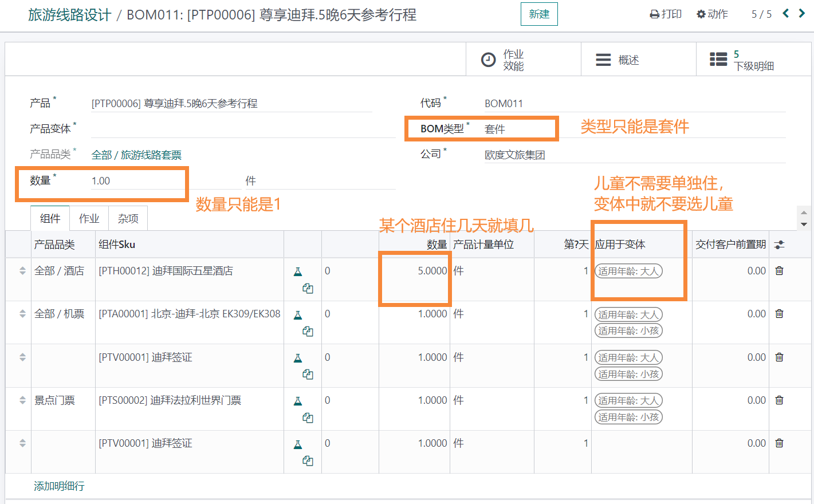Delete the 迪拜国际五星酒店 row
The image size is (814, 504).
tap(779, 271)
